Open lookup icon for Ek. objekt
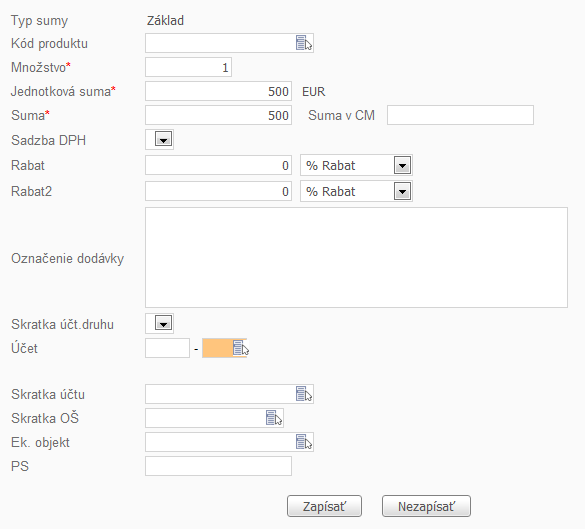This screenshot has height=529, width=585. point(304,442)
